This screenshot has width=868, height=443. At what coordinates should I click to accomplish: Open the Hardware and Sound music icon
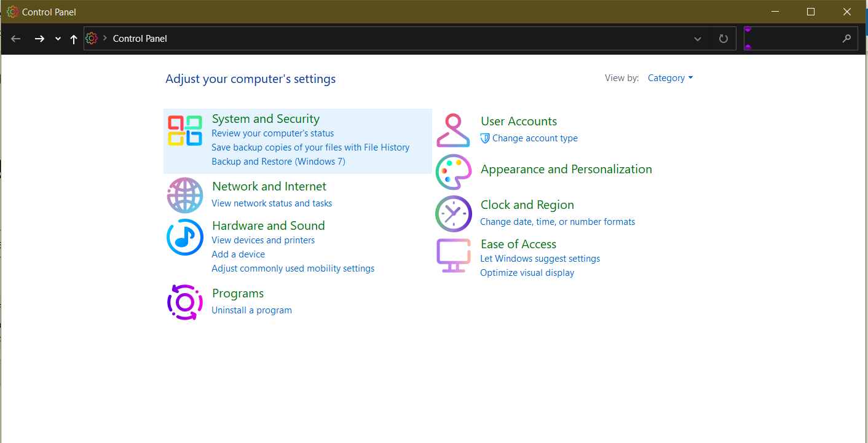coord(185,237)
